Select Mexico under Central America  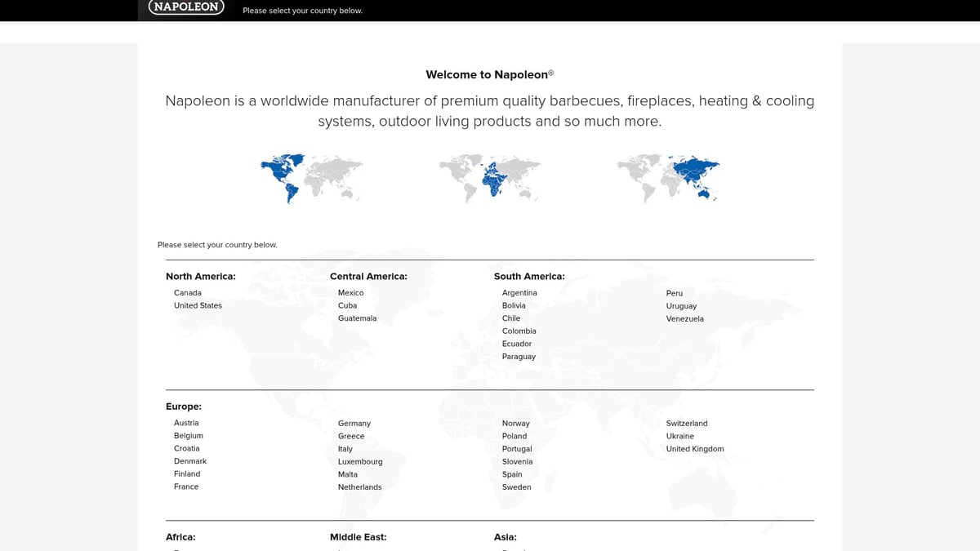tap(351, 293)
